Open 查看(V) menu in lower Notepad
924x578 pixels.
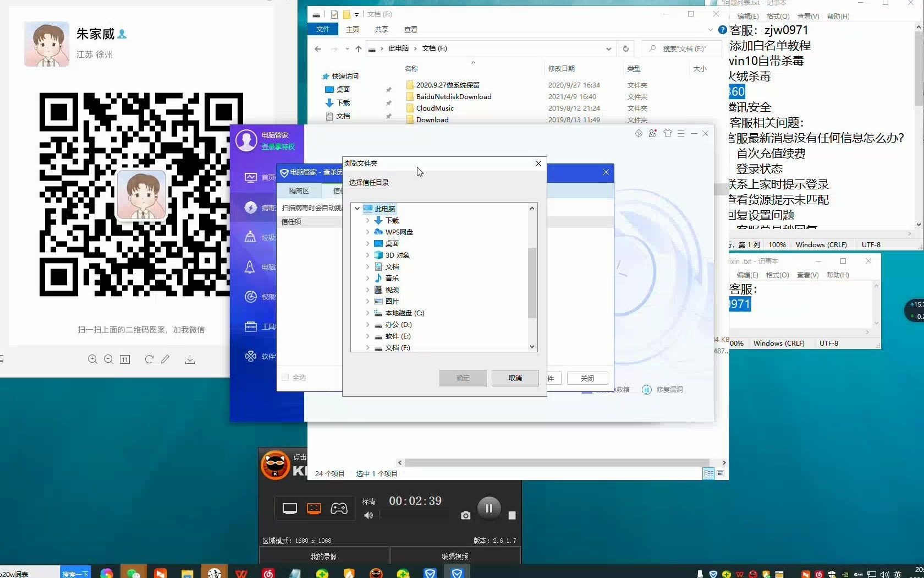(807, 275)
